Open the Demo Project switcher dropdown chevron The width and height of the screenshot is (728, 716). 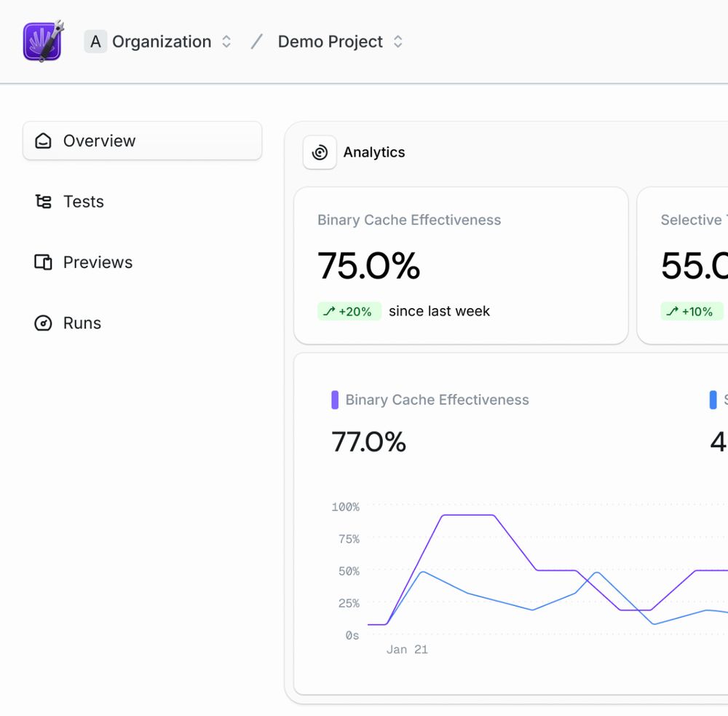coord(398,42)
